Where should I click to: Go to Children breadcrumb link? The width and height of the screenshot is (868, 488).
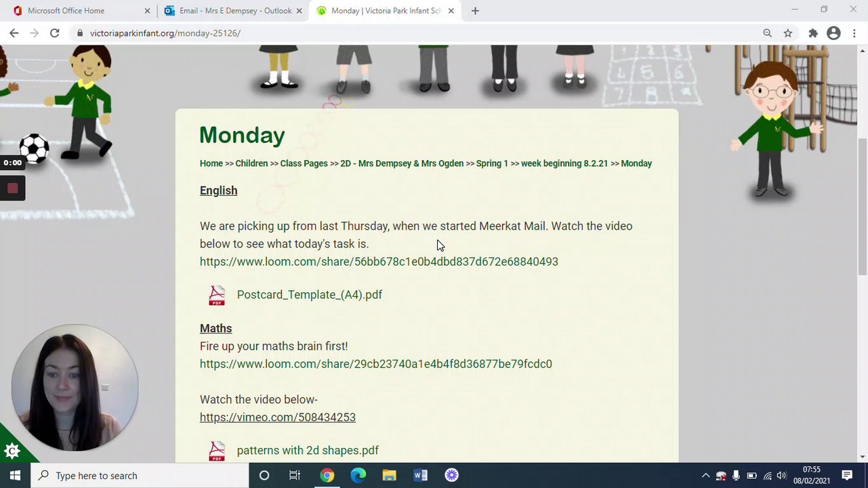(x=251, y=163)
